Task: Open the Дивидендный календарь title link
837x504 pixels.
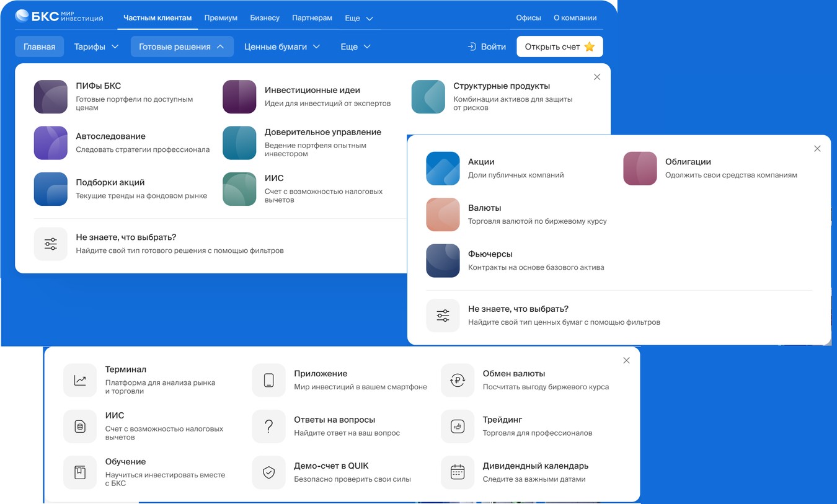Action: [x=536, y=466]
